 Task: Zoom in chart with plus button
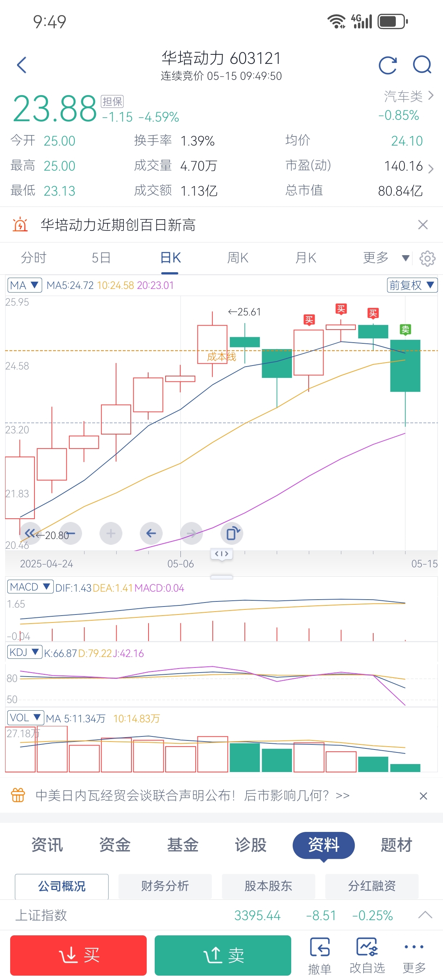111,533
